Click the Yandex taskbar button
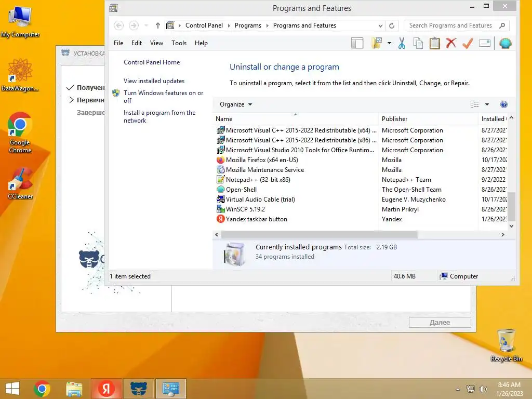The width and height of the screenshot is (532, 399). [x=106, y=389]
